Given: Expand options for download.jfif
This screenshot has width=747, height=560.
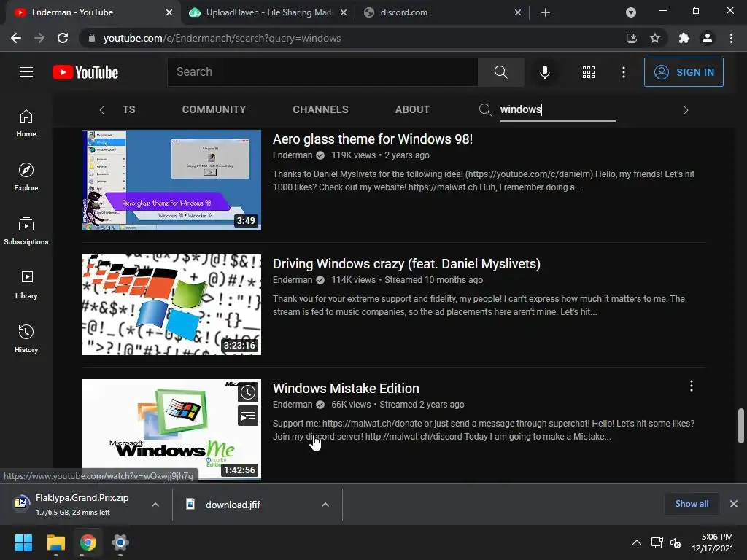Looking at the screenshot, I should (x=325, y=505).
